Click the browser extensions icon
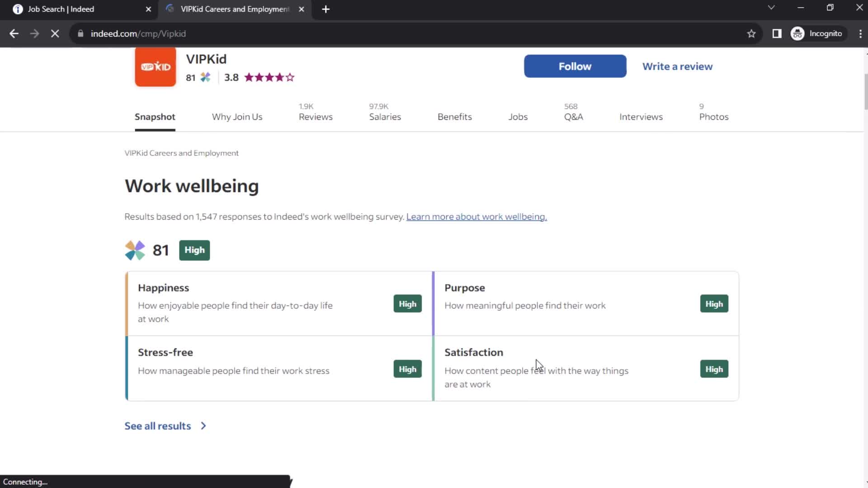Viewport: 868px width, 488px height. [x=778, y=33]
